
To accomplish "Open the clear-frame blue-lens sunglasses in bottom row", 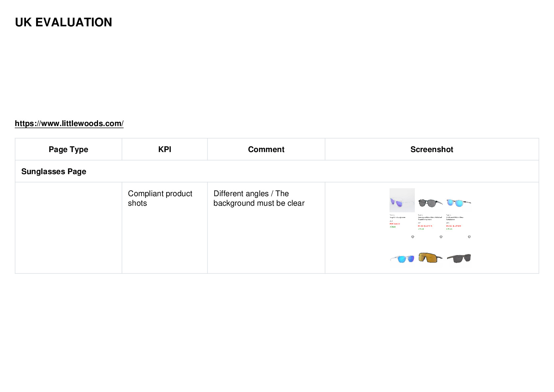I will (402, 259).
